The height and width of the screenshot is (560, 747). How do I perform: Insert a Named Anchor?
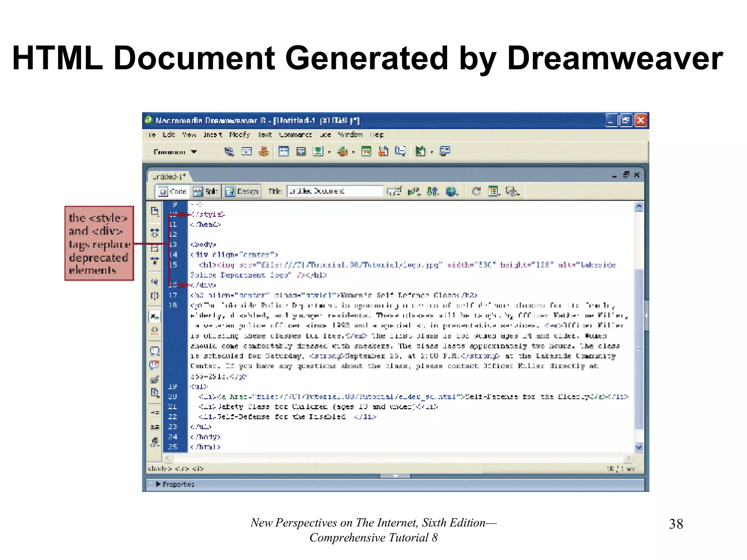click(x=264, y=151)
